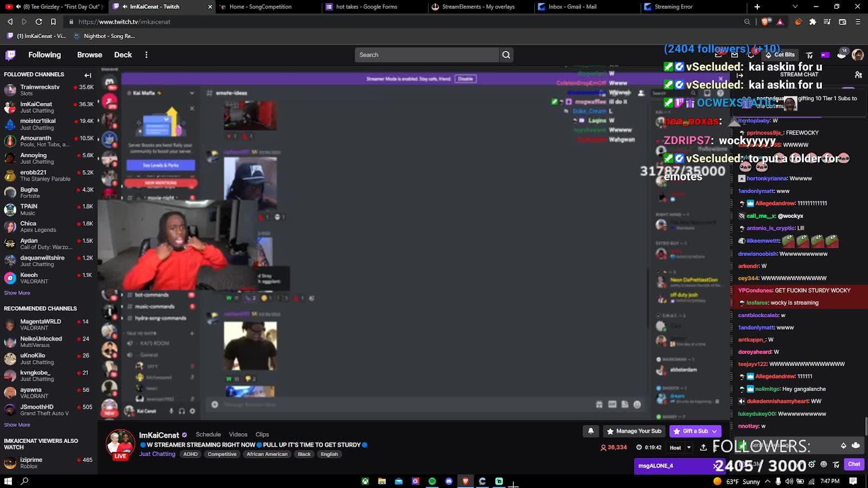Go to Browse page
Screen dimensions: 868x488
tap(90, 55)
